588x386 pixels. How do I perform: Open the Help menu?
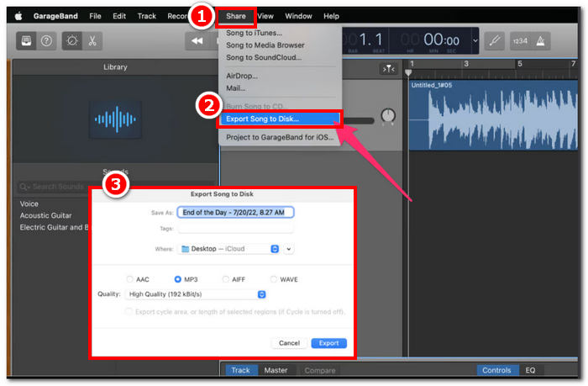pyautogui.click(x=332, y=16)
